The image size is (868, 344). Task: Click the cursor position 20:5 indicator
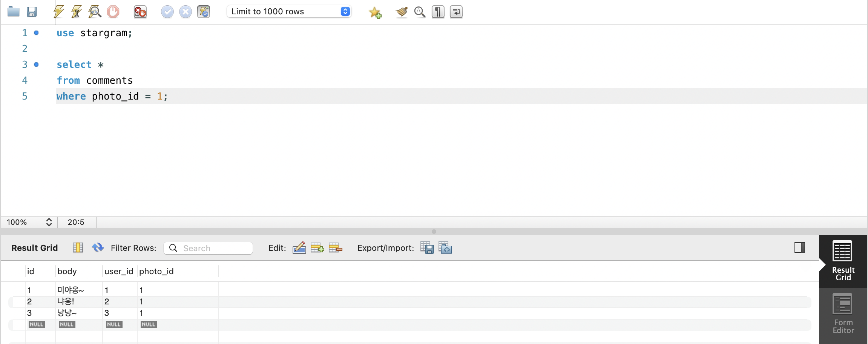pyautogui.click(x=76, y=222)
